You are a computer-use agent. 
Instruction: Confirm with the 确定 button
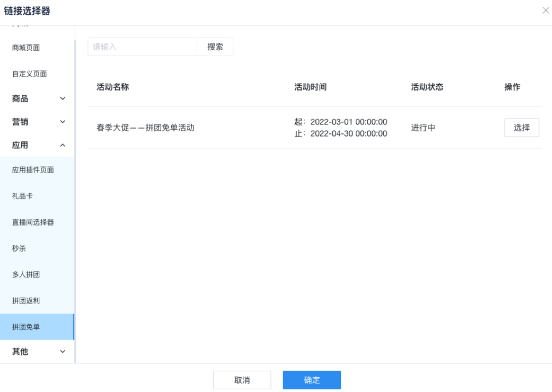[x=312, y=380]
